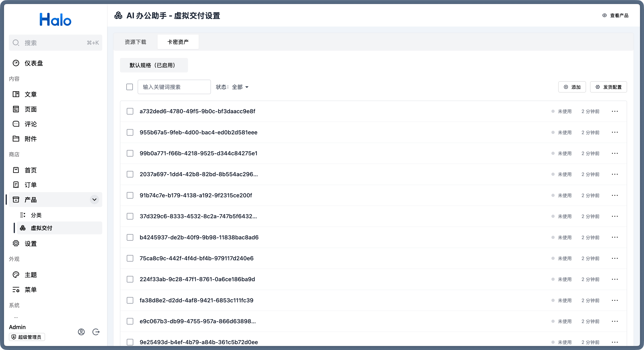The height and width of the screenshot is (350, 644).
Task: Toggle the select-all checkbox beside search box
Action: point(129,87)
